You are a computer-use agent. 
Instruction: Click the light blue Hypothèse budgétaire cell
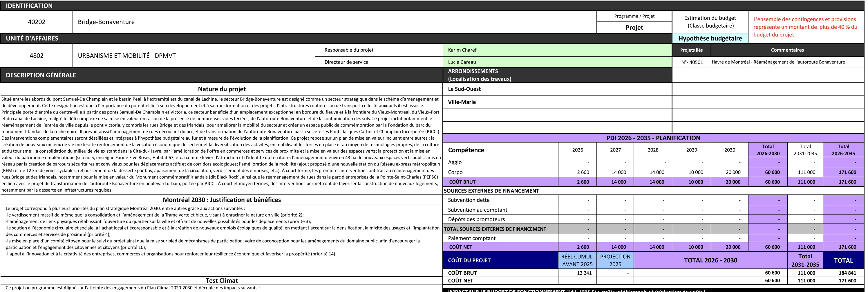pos(710,38)
